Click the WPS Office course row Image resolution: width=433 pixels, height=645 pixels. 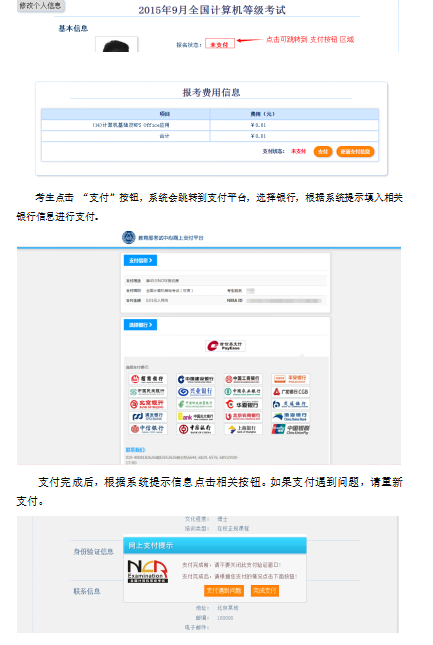[210, 125]
